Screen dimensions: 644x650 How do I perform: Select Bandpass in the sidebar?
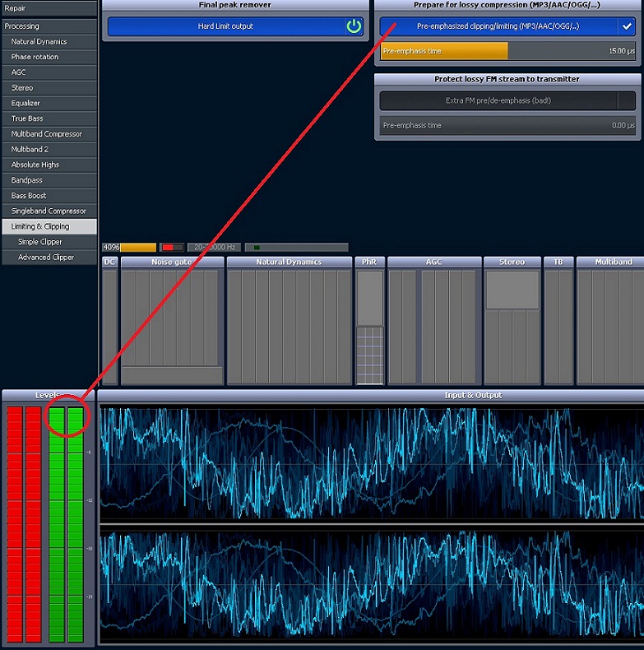pyautogui.click(x=49, y=180)
